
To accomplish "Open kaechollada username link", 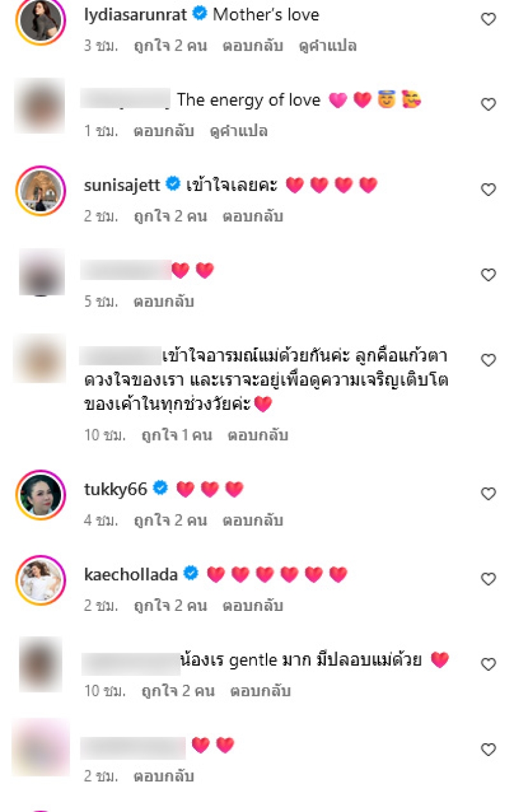I will 131,575.
